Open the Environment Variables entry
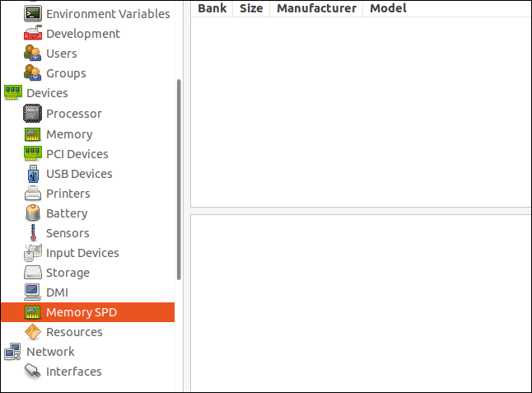 107,14
